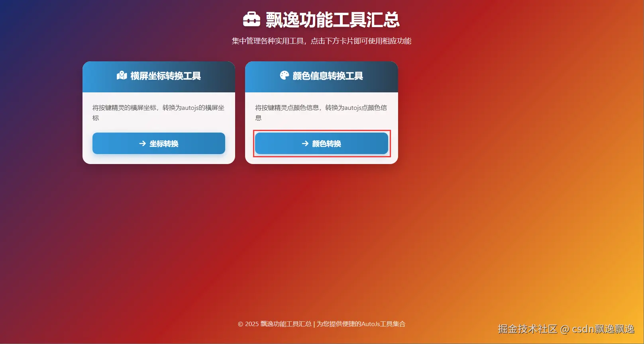
Task: Select the subtitle line 集中管理各种实用工具
Action: (268, 41)
